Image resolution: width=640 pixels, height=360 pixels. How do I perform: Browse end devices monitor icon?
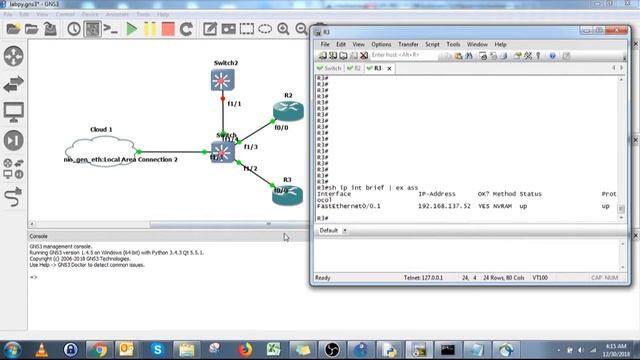point(13,112)
